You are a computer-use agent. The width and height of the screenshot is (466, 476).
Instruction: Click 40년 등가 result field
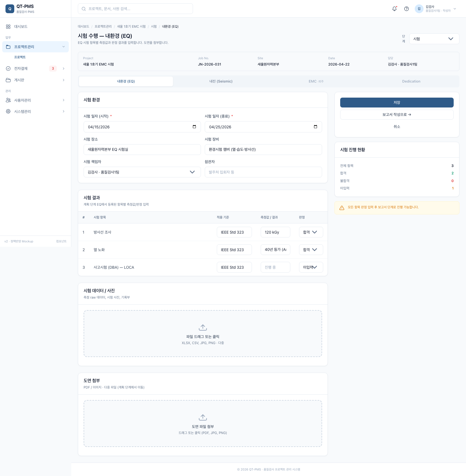tap(275, 250)
